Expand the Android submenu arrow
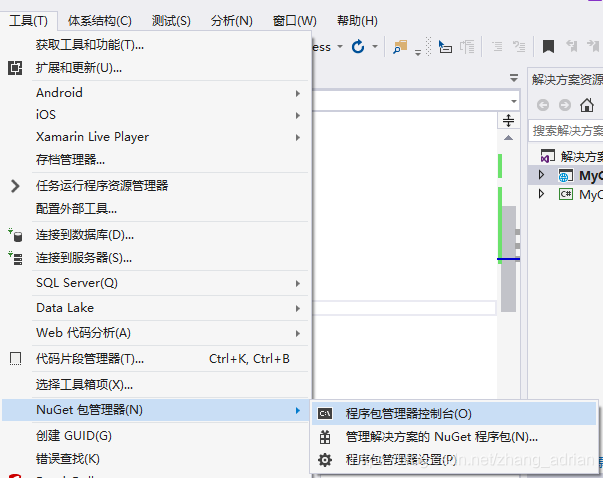603x478 pixels. [298, 93]
